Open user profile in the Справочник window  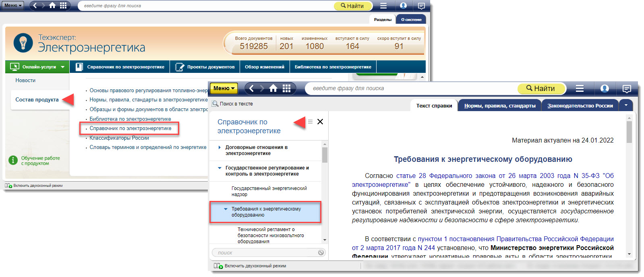pos(605,88)
